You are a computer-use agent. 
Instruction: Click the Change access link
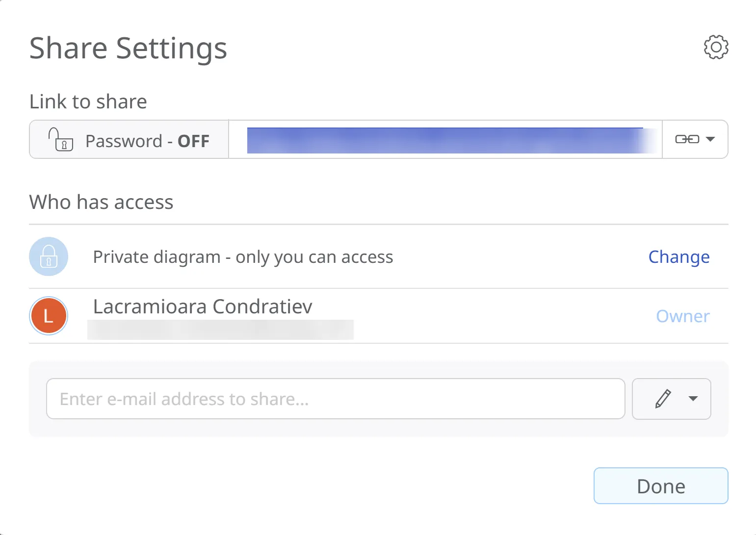click(678, 257)
